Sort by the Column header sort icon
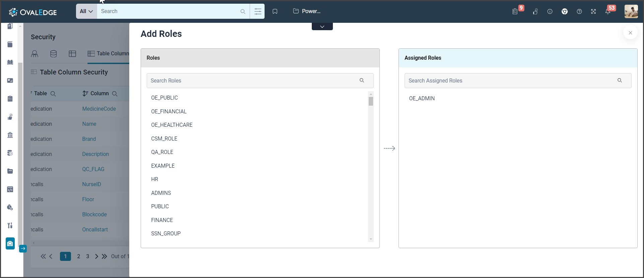This screenshot has width=644, height=278. (x=85, y=94)
